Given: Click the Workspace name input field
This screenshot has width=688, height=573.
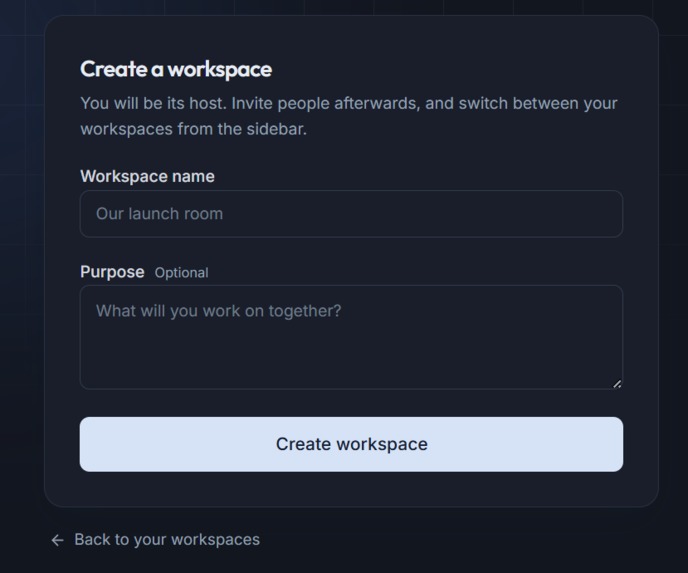Looking at the screenshot, I should [351, 214].
